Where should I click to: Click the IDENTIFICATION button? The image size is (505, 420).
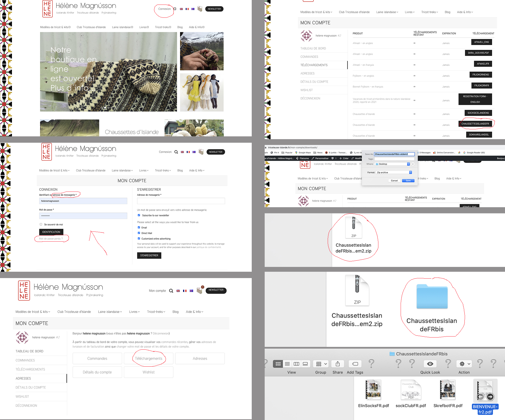[51, 232]
